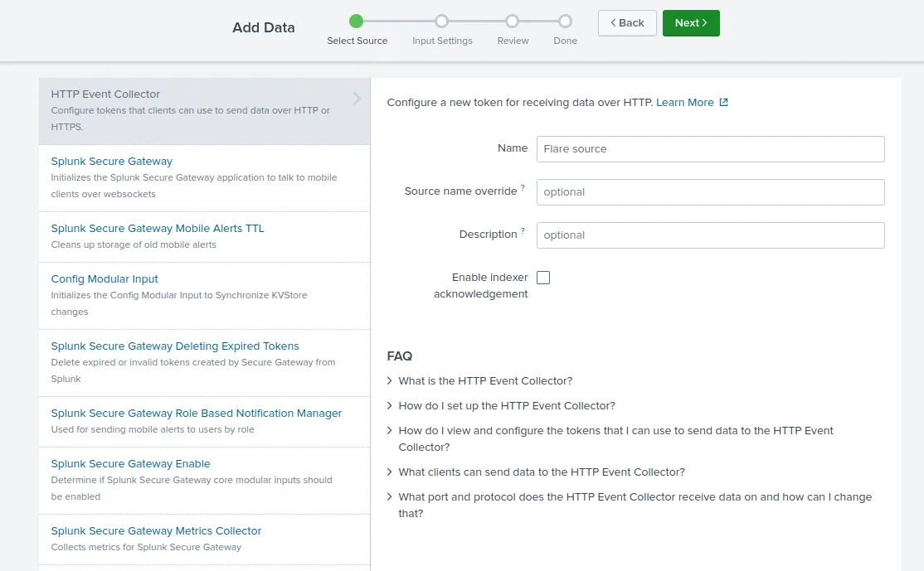Go Back to previous step
The height and width of the screenshot is (571, 924).
[627, 23]
